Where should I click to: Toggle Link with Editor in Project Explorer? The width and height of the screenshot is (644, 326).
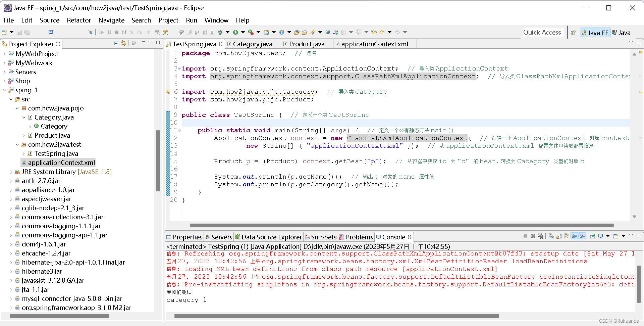coord(123,43)
